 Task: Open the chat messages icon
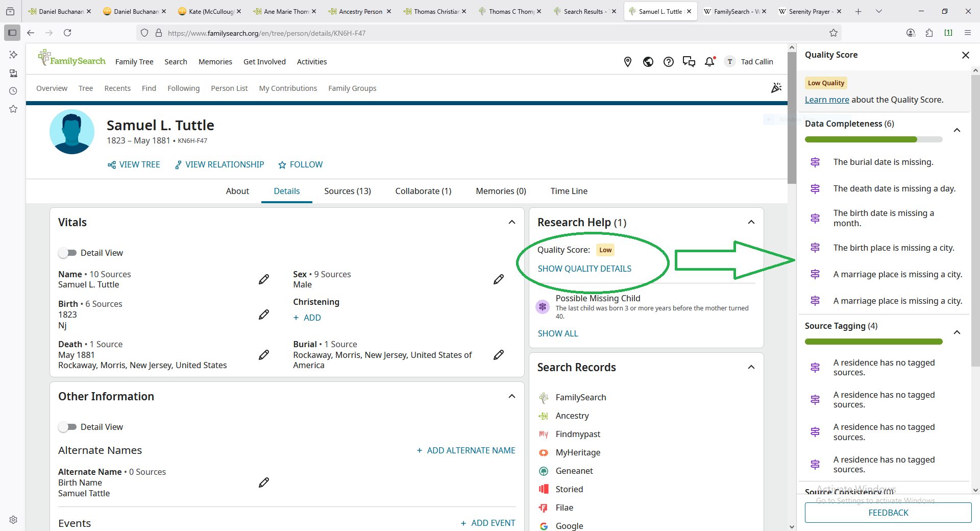689,62
